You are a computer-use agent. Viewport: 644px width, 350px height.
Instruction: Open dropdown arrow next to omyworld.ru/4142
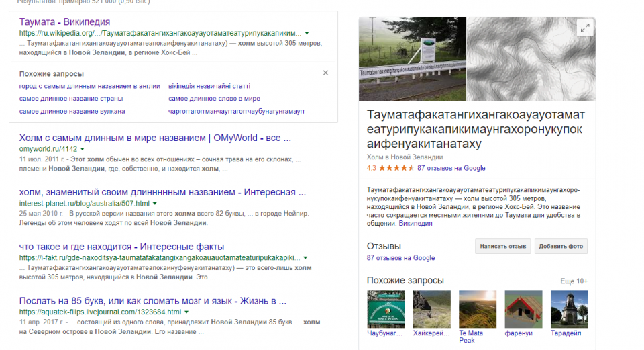pyautogui.click(x=83, y=148)
